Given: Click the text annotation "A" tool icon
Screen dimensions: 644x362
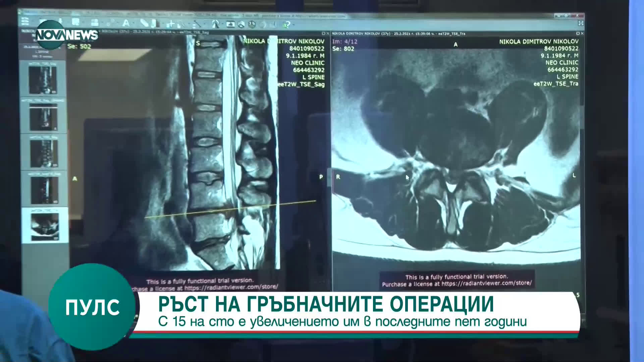Looking at the screenshot, I should click(126, 23).
